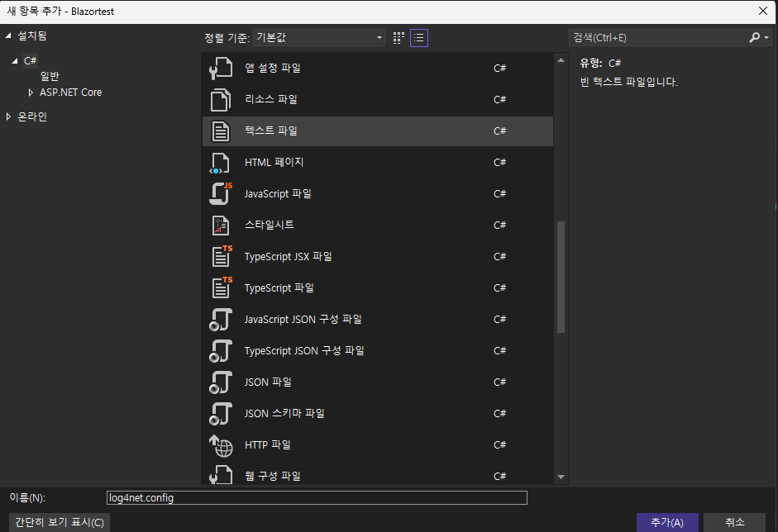
Task: Select the 리소스 파일 template name
Action: pyautogui.click(x=271, y=99)
